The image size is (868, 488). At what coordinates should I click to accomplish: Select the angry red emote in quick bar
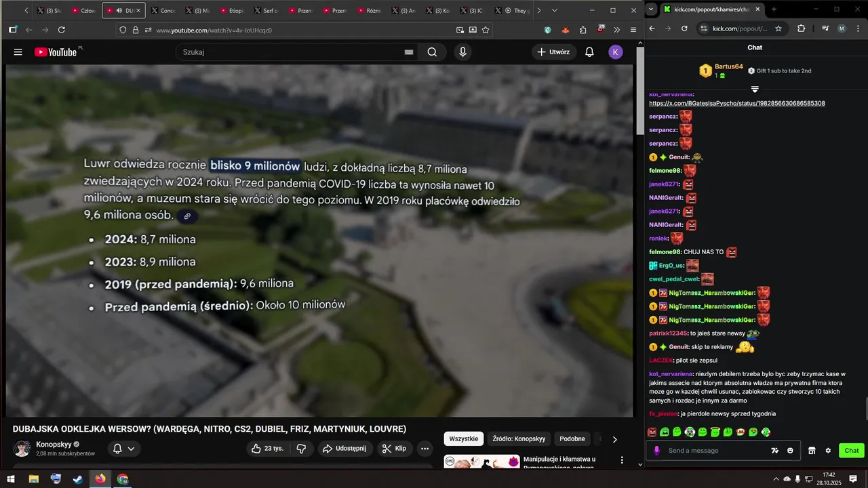pos(652,432)
